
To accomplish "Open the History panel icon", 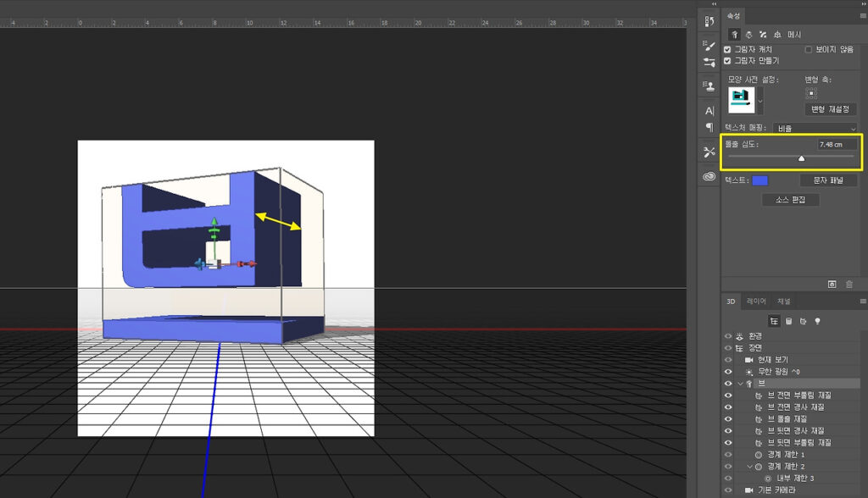I will point(709,20).
